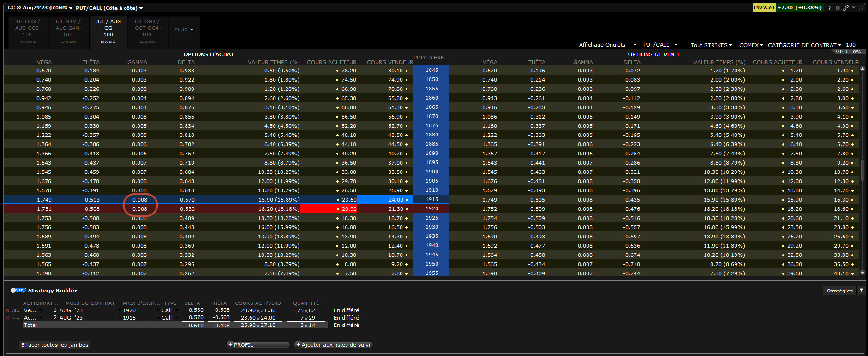Image resolution: width=868 pixels, height=356 pixels.
Task: Select the Total row in Strategy Builder
Action: pos(175,325)
